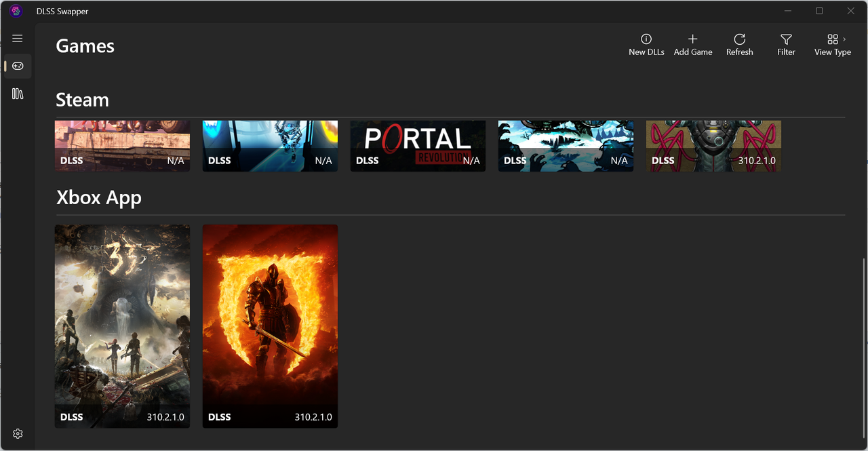Close the DLSS Swapper window
This screenshot has height=451, width=868.
pos(851,11)
